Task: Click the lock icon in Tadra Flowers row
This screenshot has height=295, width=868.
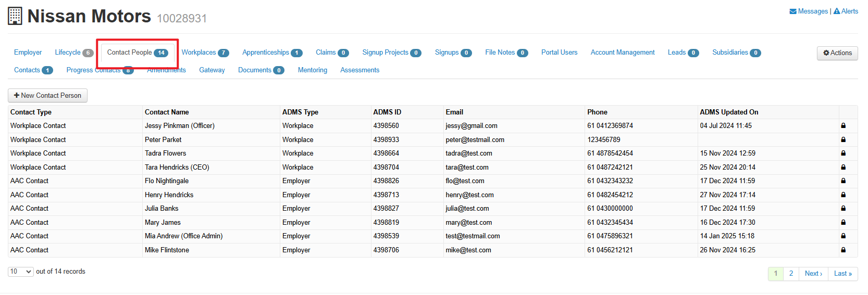Action: point(843,153)
